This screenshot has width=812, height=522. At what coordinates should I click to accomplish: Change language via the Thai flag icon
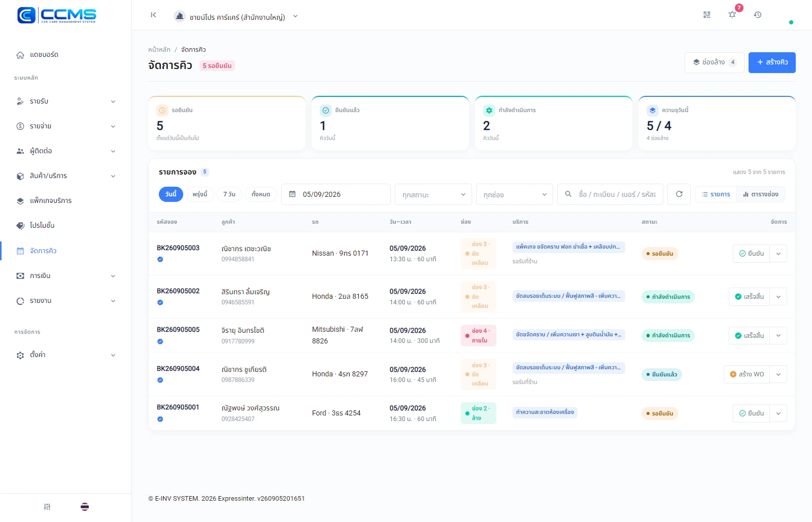tap(85, 507)
